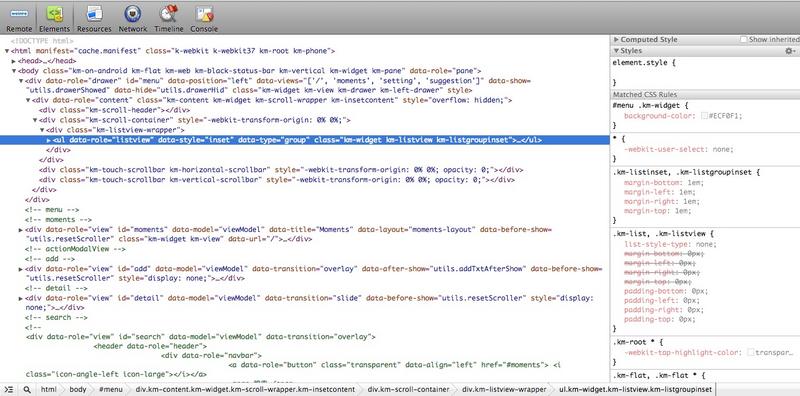The height and width of the screenshot is (396, 800).
Task: Click the magnifier search icon in the status bar
Action: [x=27, y=389]
